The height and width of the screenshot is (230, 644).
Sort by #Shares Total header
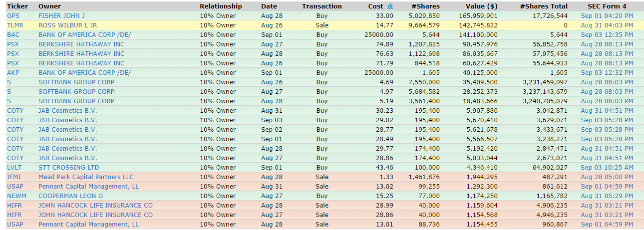point(543,6)
